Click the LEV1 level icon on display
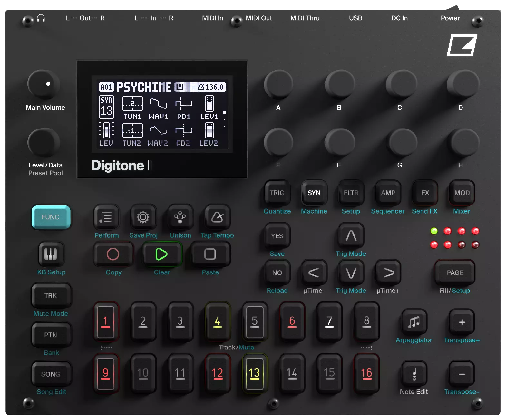506x420 pixels. pos(209,104)
